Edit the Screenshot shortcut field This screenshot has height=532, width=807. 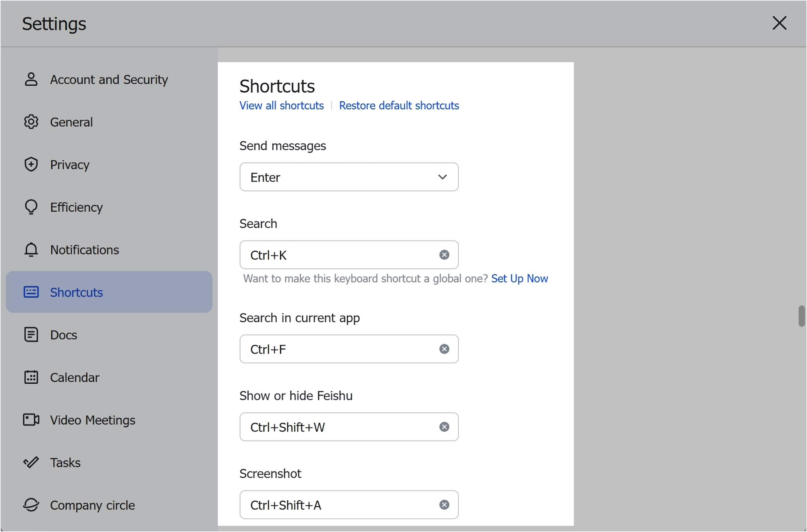pyautogui.click(x=349, y=505)
